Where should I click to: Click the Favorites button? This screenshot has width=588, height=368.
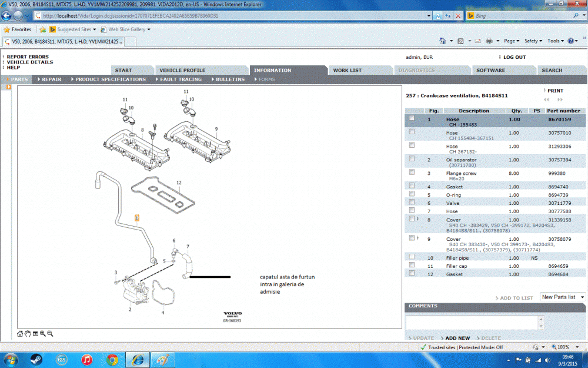click(17, 29)
